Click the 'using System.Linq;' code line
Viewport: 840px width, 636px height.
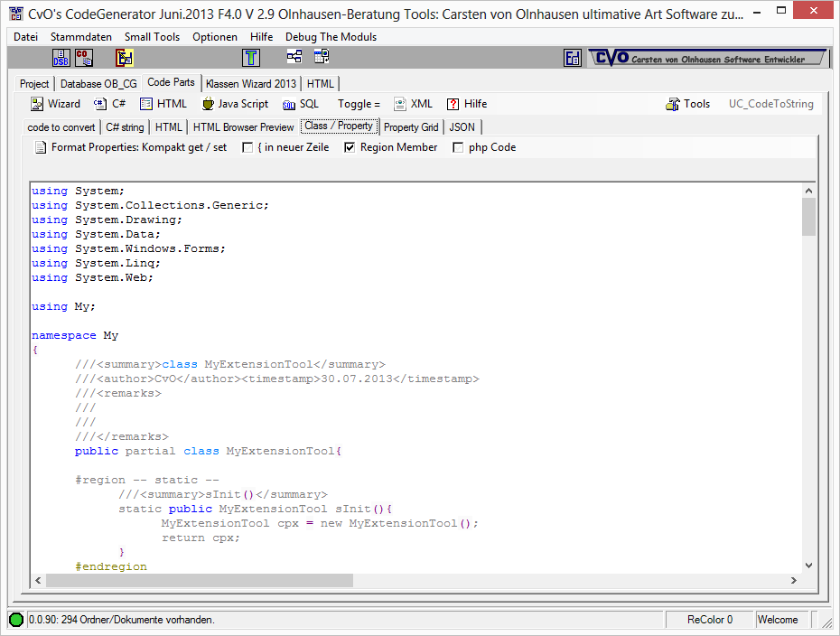(x=96, y=263)
